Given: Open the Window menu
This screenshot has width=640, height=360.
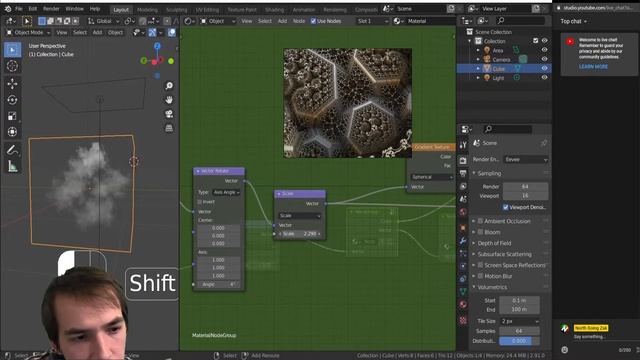Looking at the screenshot, I should 74,9.
